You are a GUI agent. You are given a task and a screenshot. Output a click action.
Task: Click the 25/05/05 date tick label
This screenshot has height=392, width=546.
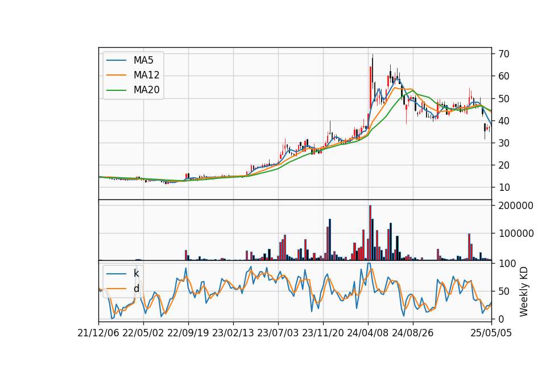491,333
